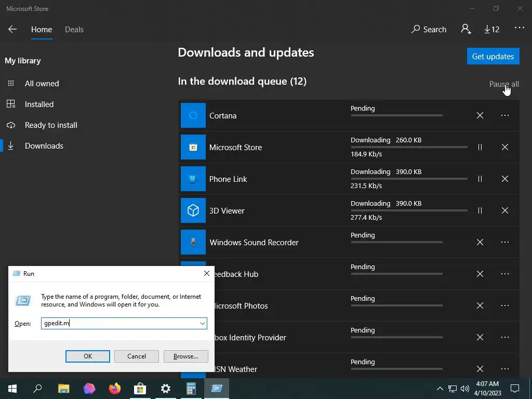Open the downloads indicator showing 12

[491, 30]
